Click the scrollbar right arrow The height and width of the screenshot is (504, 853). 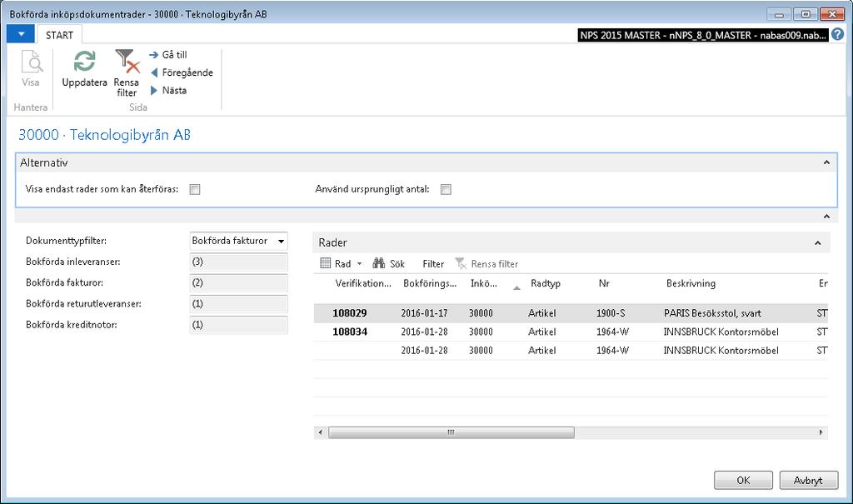tap(821, 432)
